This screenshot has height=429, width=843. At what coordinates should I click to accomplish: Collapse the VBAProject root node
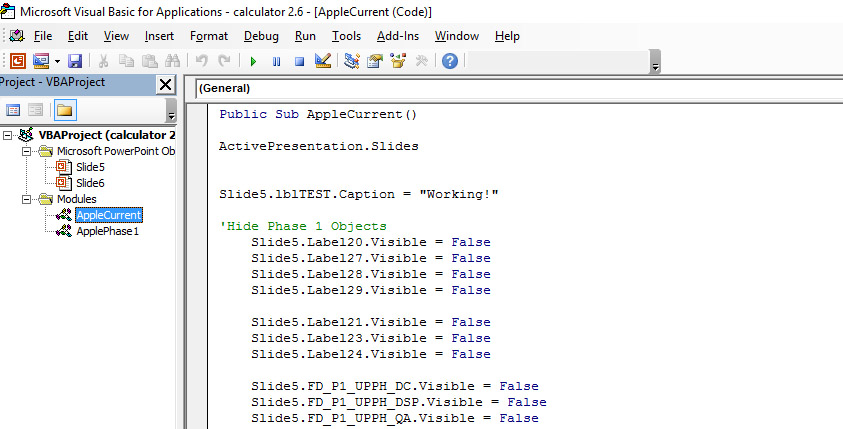pyautogui.click(x=6, y=135)
